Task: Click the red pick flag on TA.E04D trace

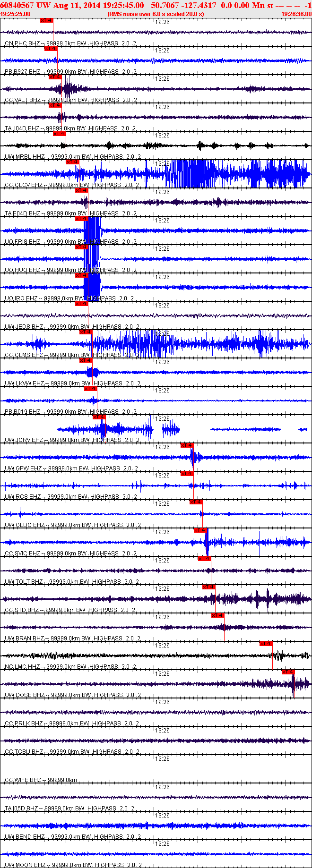Action: tap(81, 190)
